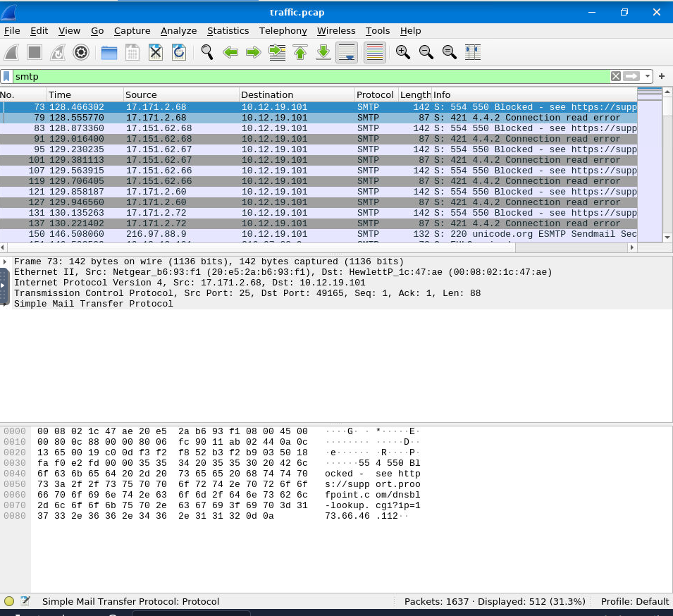Go to next packet green arrow

tap(254, 52)
